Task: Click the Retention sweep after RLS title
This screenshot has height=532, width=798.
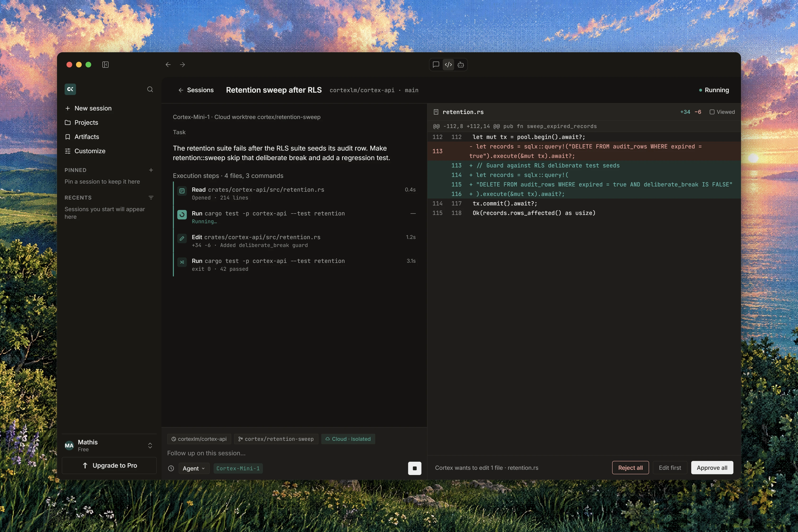Action: pyautogui.click(x=274, y=90)
